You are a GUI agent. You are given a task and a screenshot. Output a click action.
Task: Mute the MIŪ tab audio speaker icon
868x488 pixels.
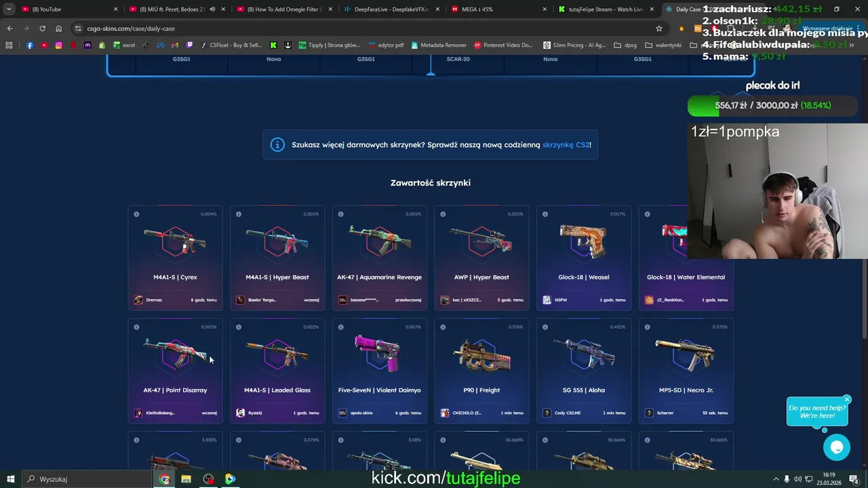212,9
